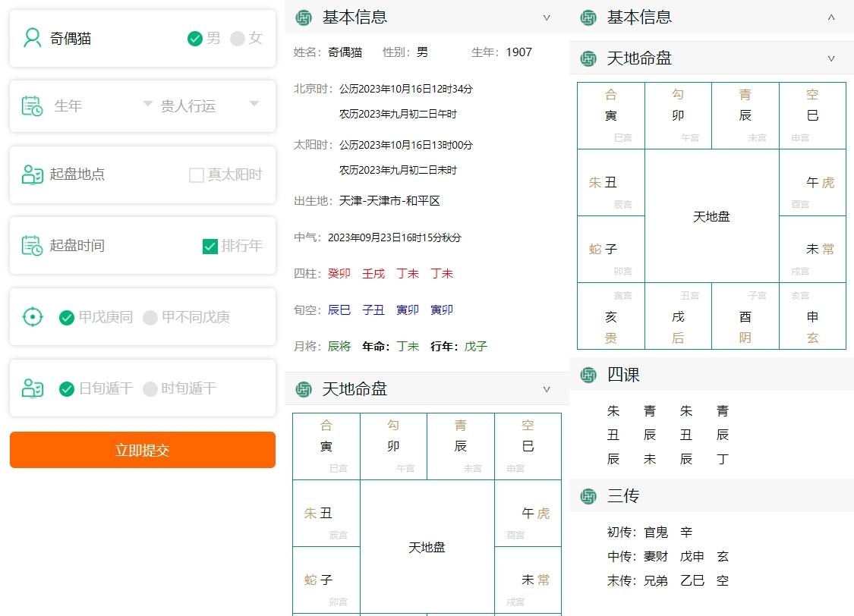Image resolution: width=854 pixels, height=616 pixels.
Task: Click the green emblem beside 三传
Action: click(588, 495)
